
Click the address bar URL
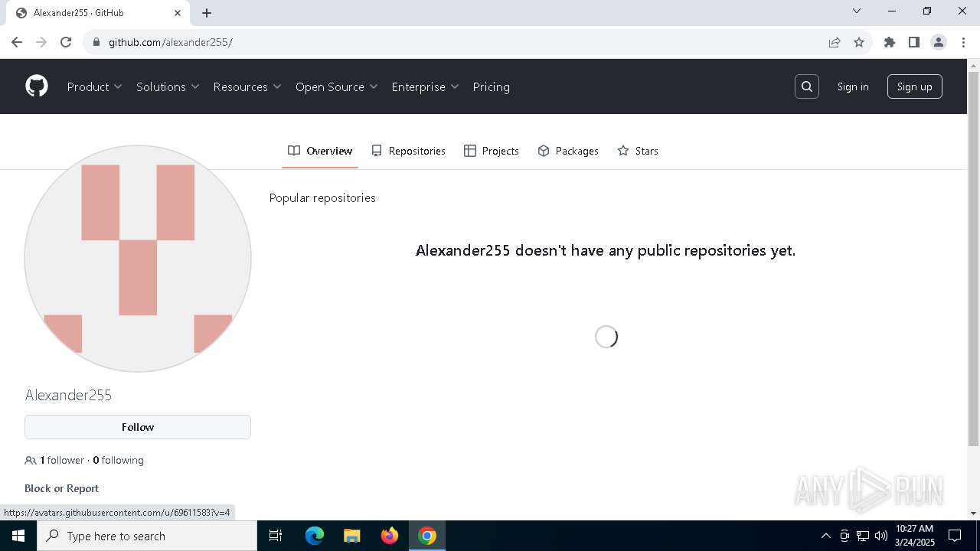171,42
